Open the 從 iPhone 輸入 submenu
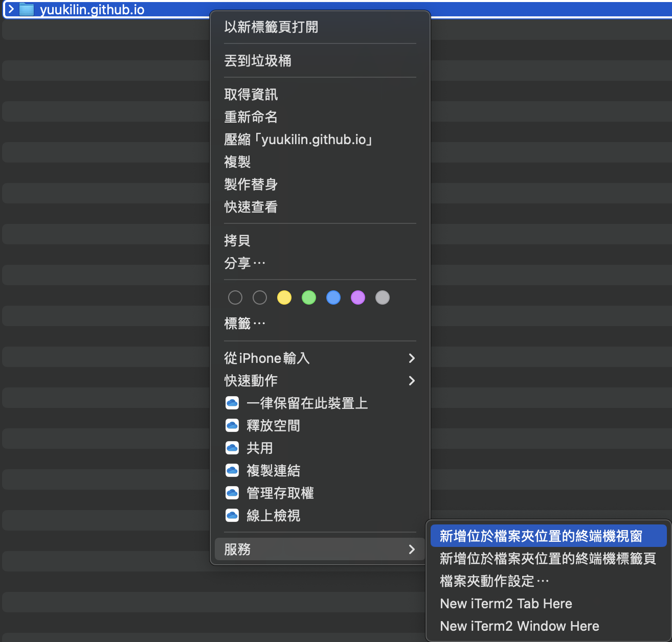This screenshot has height=642, width=672. coord(320,358)
